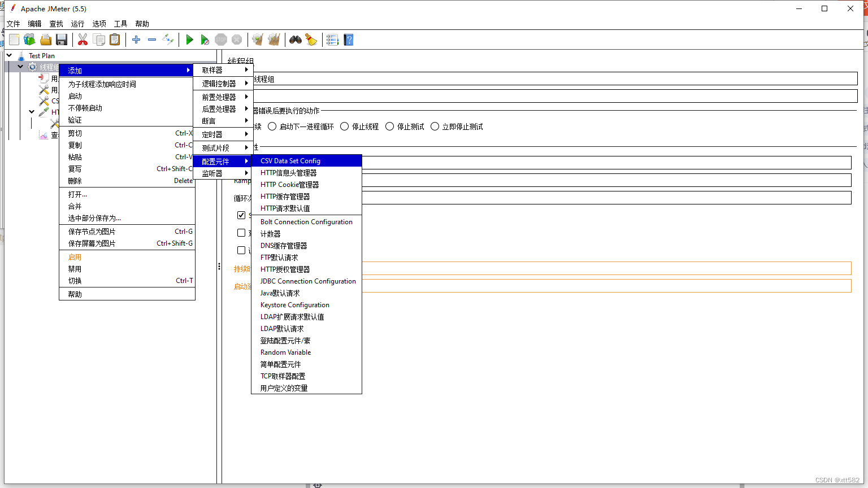Click the blue minus Collapse All icon
Viewport: 868px width, 488px height.
[152, 40]
